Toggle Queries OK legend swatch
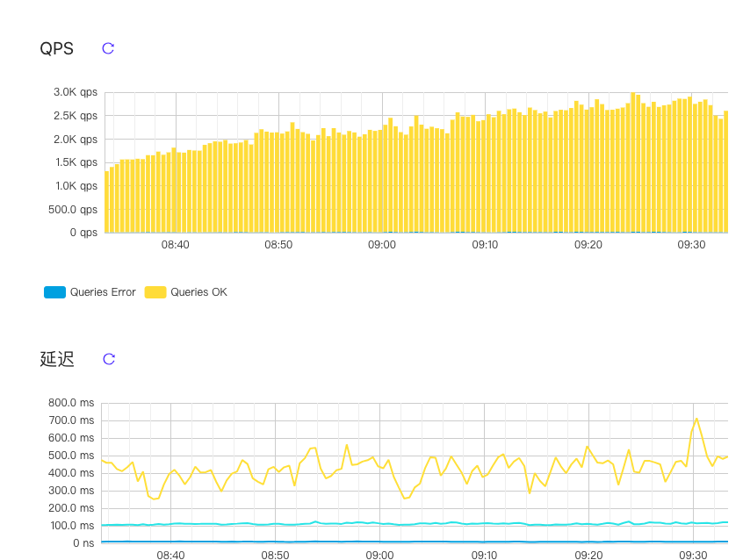Screen dimensions: 743x560 (155, 292)
